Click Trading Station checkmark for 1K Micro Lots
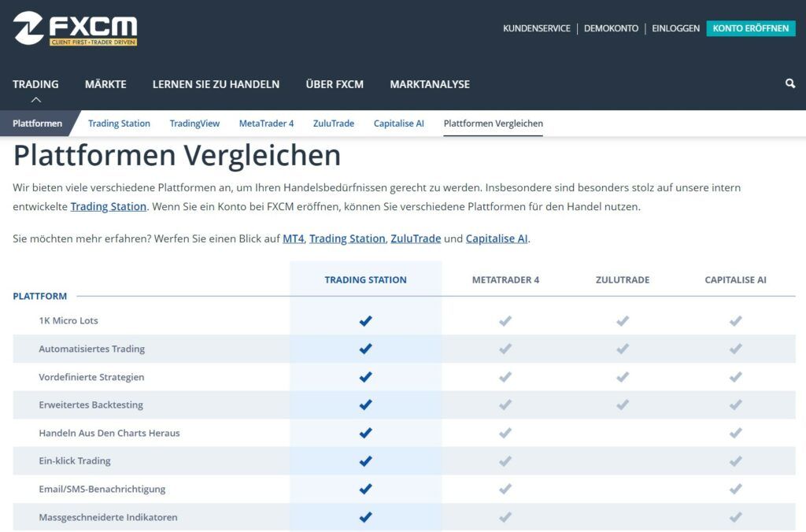Image resolution: width=806 pixels, height=532 pixels. pos(365,321)
